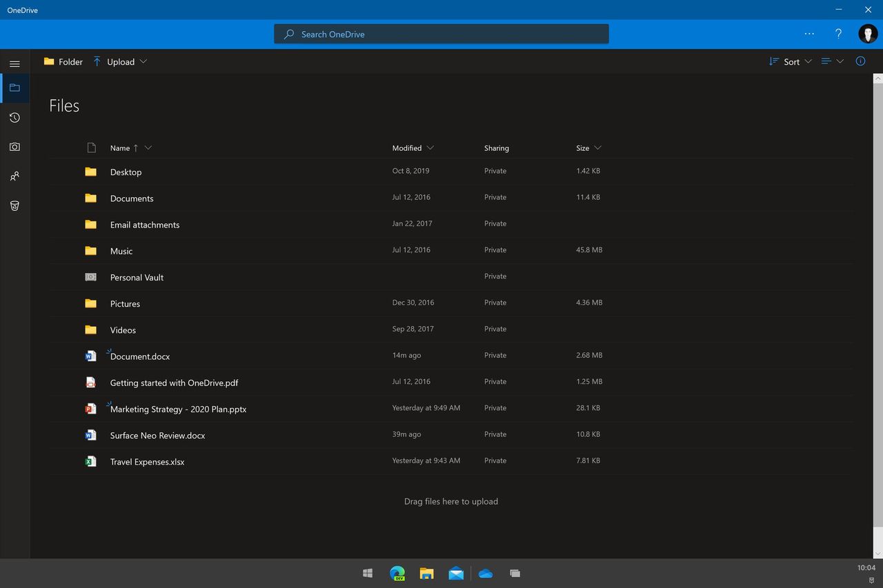Open Task View on the taskbar
This screenshot has height=588, width=883.
pos(515,573)
